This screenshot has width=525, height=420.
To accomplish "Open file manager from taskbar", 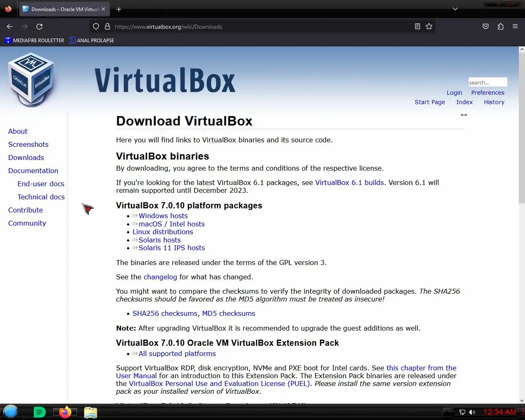I will (x=91, y=412).
